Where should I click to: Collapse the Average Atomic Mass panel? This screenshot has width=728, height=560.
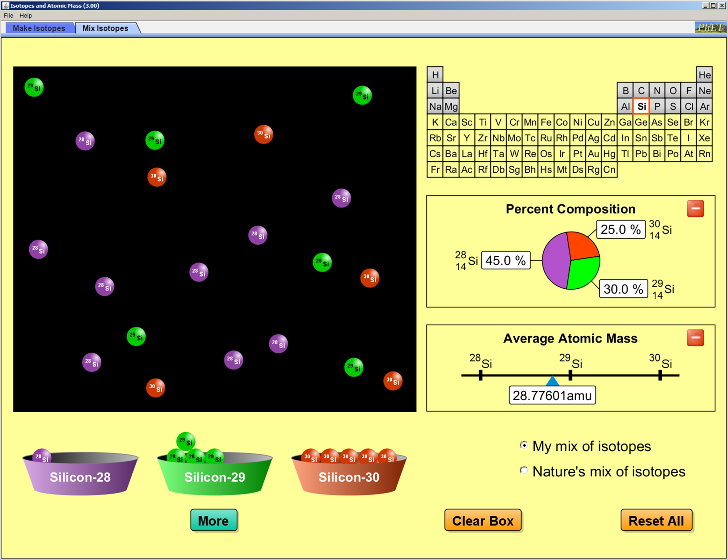pos(695,338)
